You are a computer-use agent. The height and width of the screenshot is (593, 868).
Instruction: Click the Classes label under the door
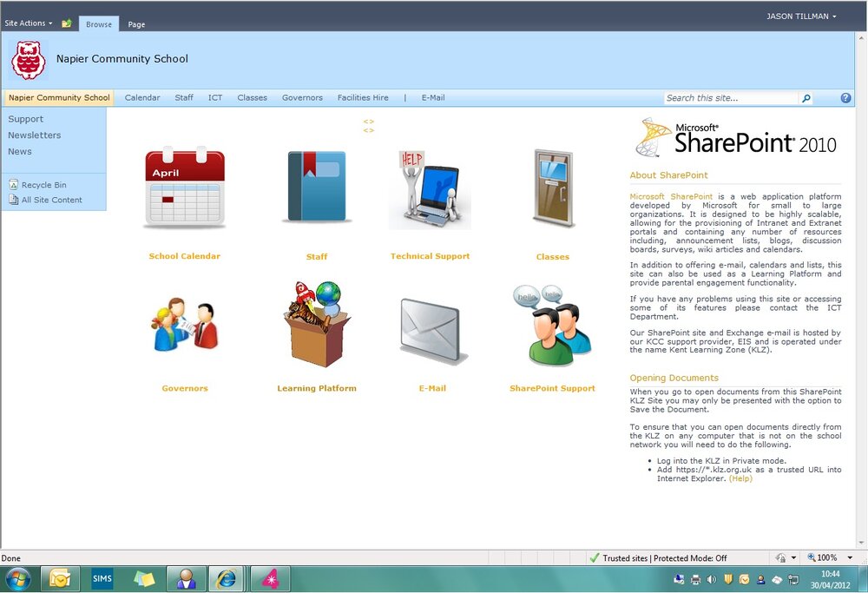[552, 256]
